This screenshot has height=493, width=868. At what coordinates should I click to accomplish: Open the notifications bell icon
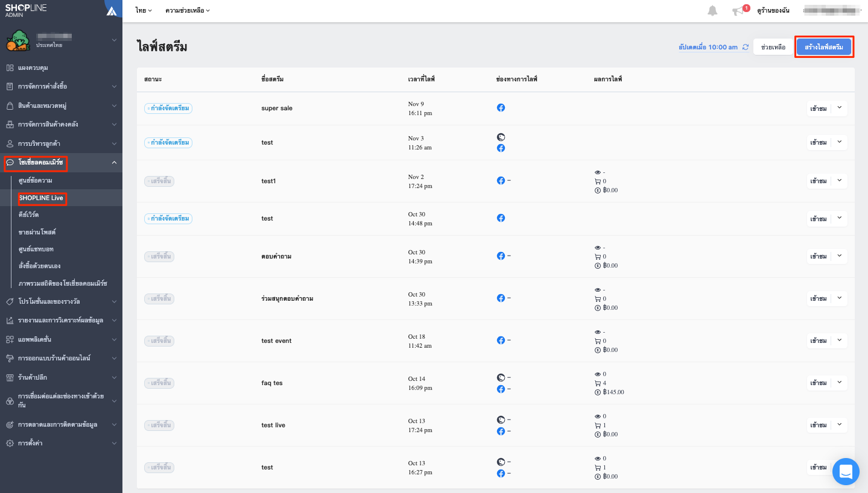712,10
